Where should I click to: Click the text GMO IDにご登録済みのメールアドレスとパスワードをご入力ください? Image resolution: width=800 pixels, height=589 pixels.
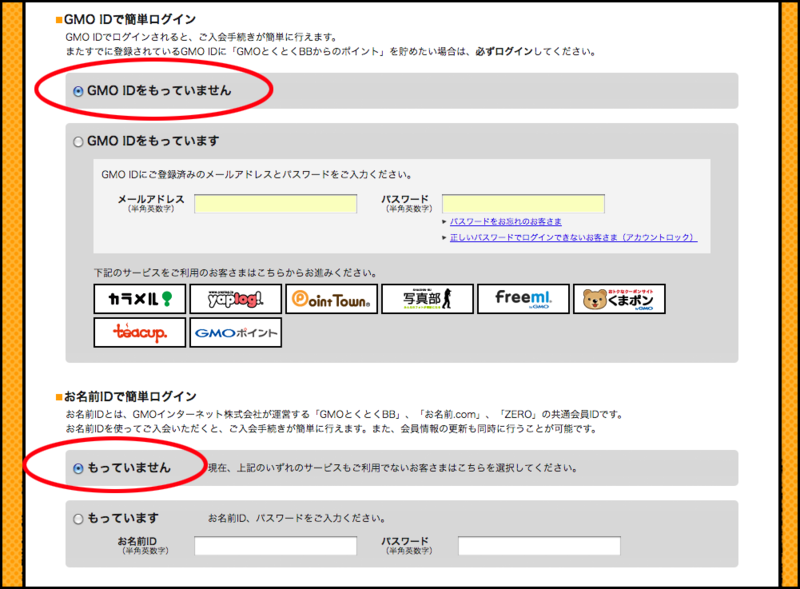pyautogui.click(x=257, y=175)
